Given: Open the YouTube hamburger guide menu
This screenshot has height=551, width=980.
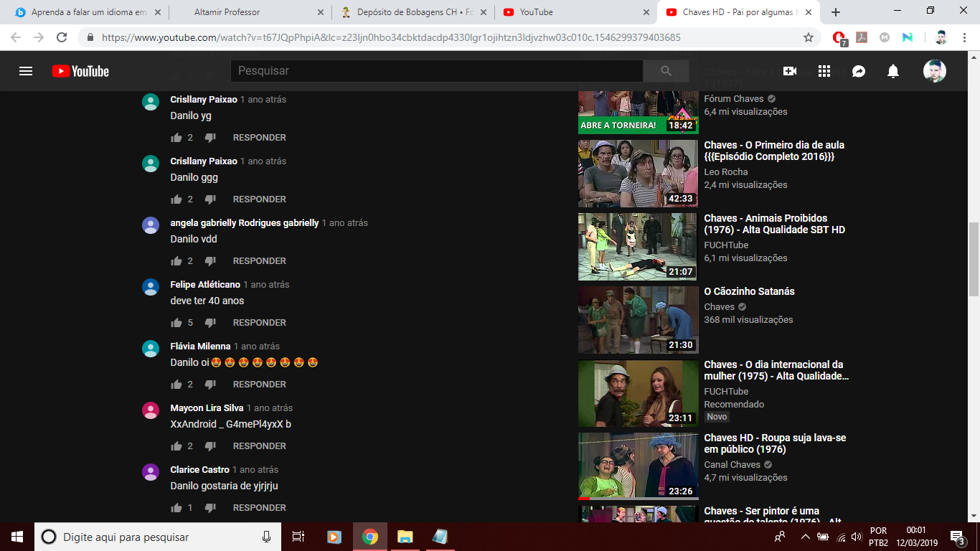Looking at the screenshot, I should pos(26,71).
